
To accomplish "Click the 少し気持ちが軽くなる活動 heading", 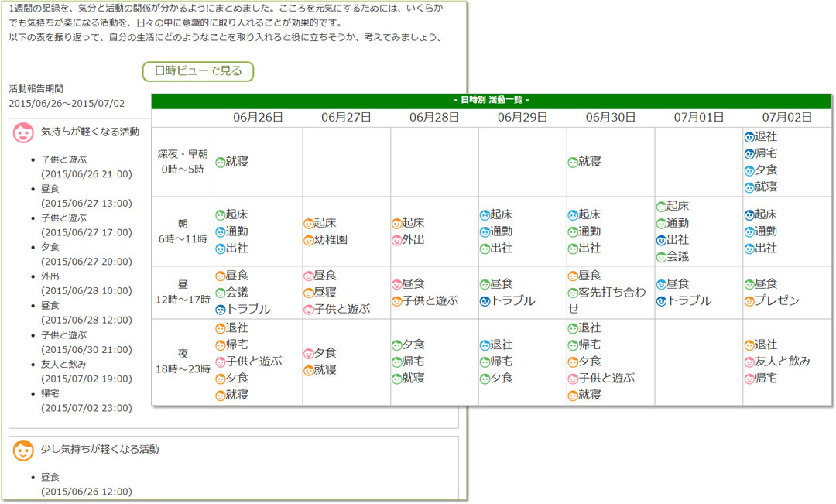I will tap(100, 450).
